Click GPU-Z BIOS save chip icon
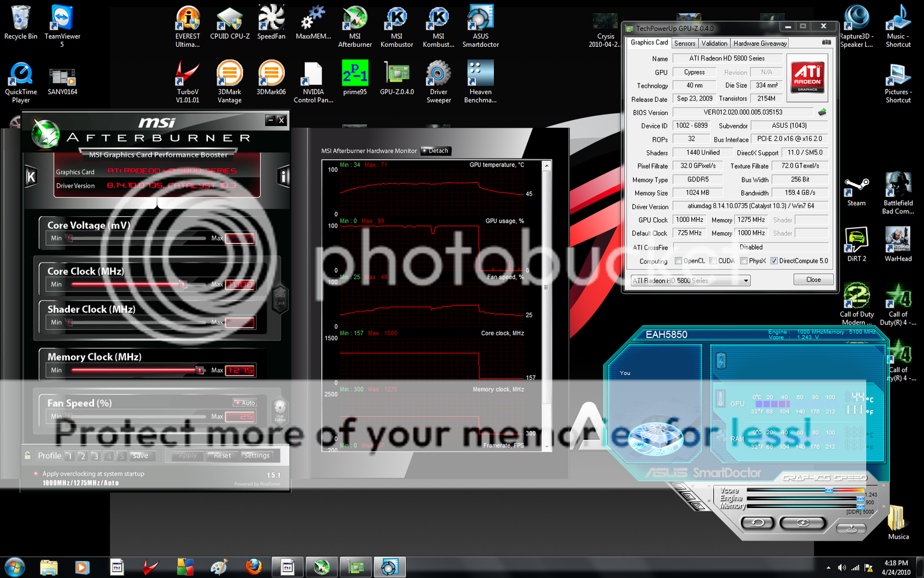 tap(822, 112)
